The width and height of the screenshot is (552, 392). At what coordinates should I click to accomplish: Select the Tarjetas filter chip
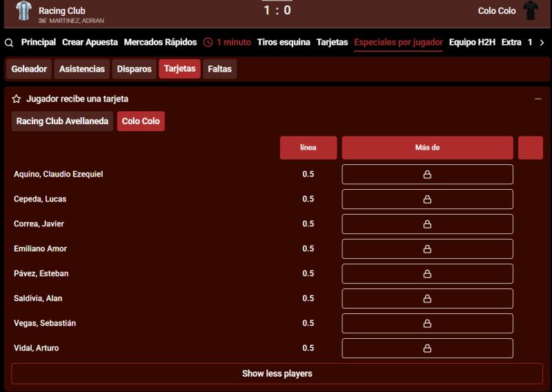coord(179,69)
